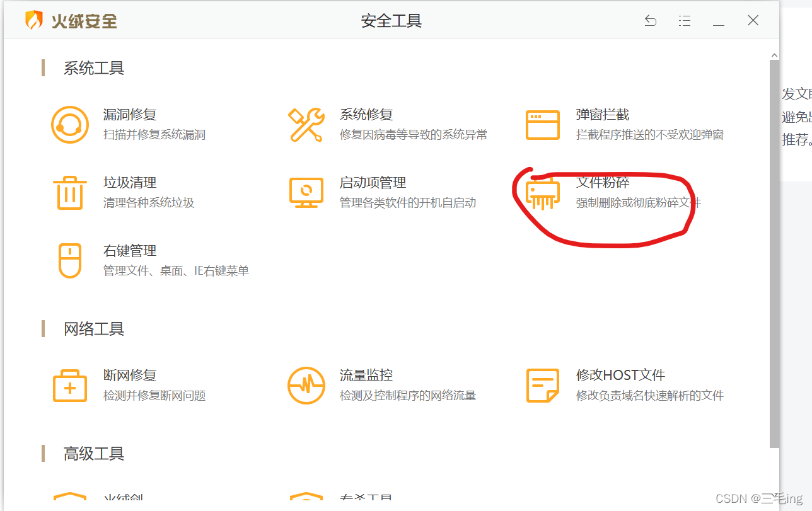Screen dimensions: 812x511
Task: Click description 修改负责域名快速解析的文件
Action: (x=650, y=396)
